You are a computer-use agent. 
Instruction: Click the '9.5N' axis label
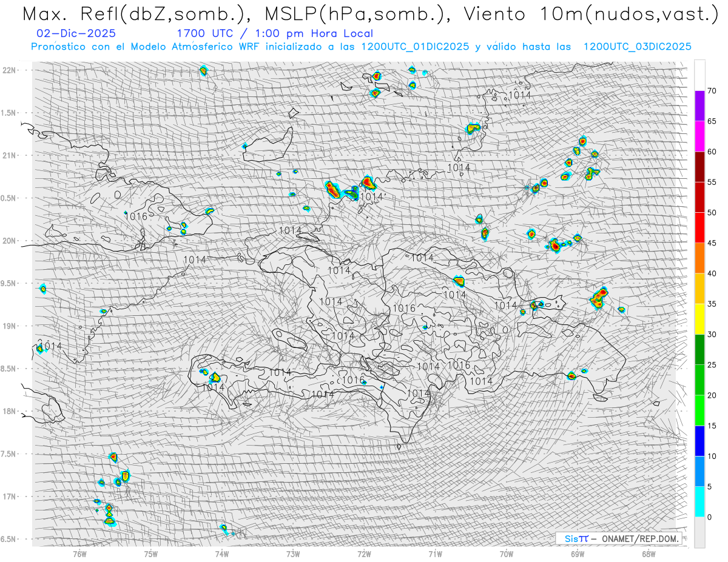point(8,284)
